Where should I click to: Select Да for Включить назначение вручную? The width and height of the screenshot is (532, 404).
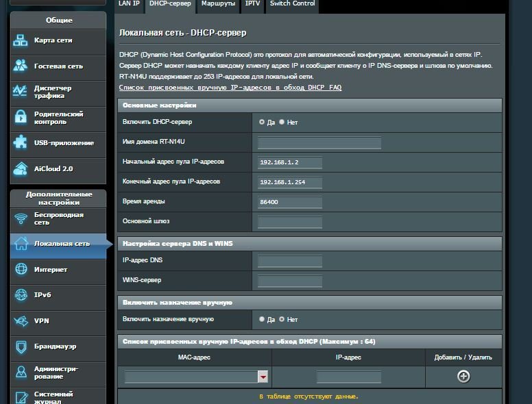(x=262, y=319)
